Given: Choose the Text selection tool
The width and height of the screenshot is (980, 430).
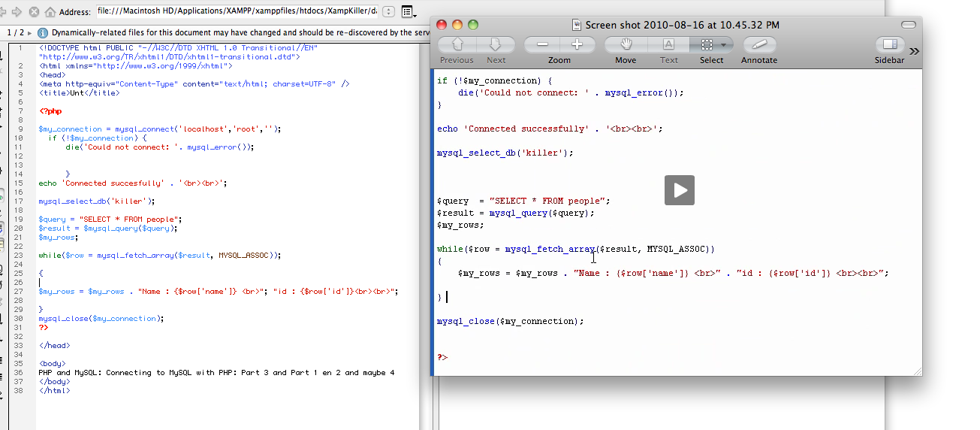Looking at the screenshot, I should pyautogui.click(x=668, y=45).
